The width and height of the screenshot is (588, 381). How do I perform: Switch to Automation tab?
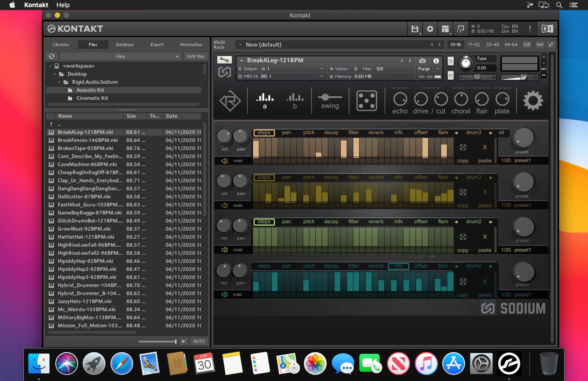[191, 45]
